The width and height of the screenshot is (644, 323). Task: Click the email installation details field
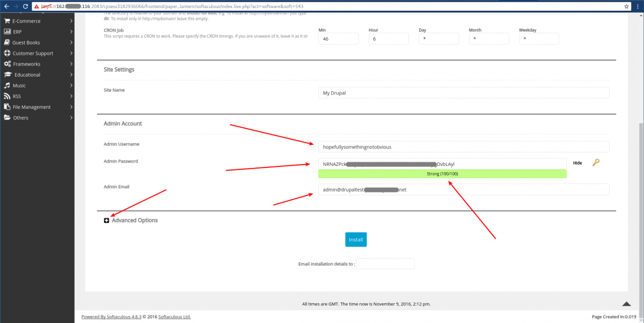(386, 263)
